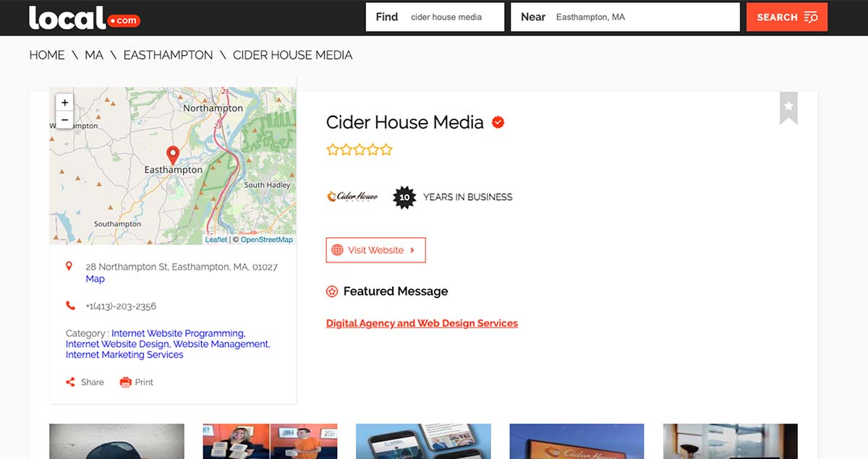The height and width of the screenshot is (459, 868).
Task: Open the EASTHAMPTON breadcrumb
Action: [168, 55]
